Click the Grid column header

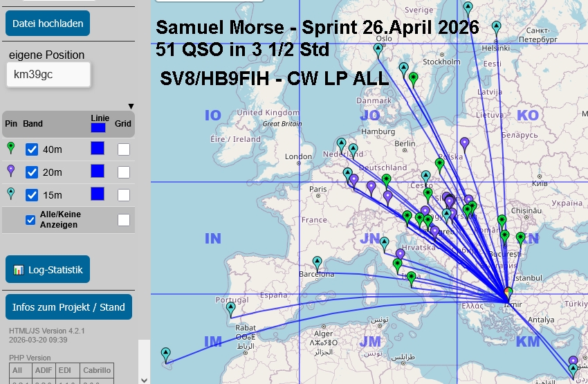click(x=123, y=124)
